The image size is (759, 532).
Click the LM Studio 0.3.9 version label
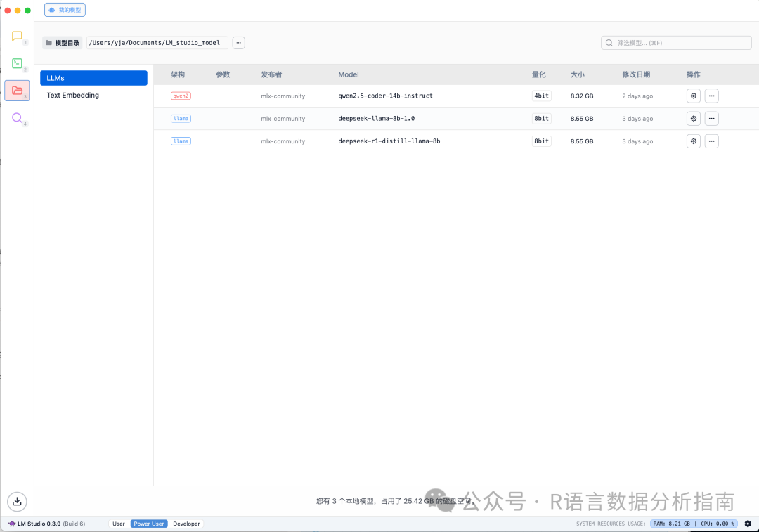tap(47, 524)
